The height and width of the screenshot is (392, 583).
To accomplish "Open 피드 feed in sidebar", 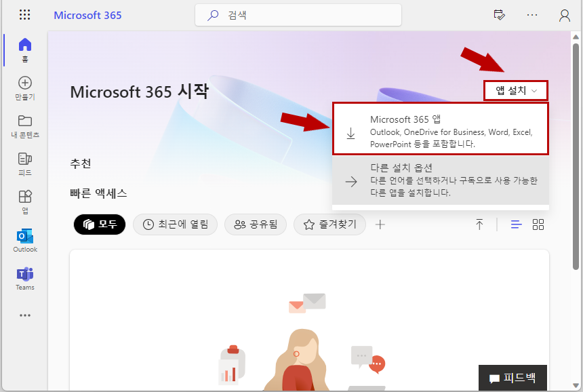I will pos(25,164).
